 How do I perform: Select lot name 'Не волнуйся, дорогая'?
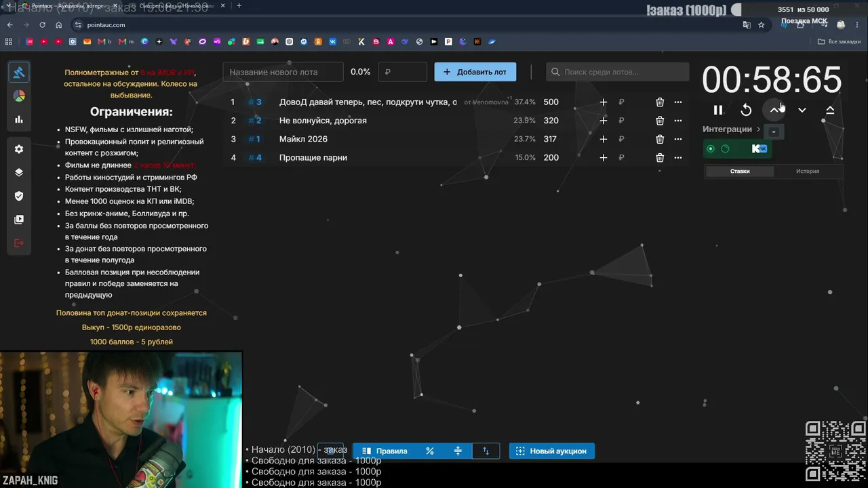point(323,121)
